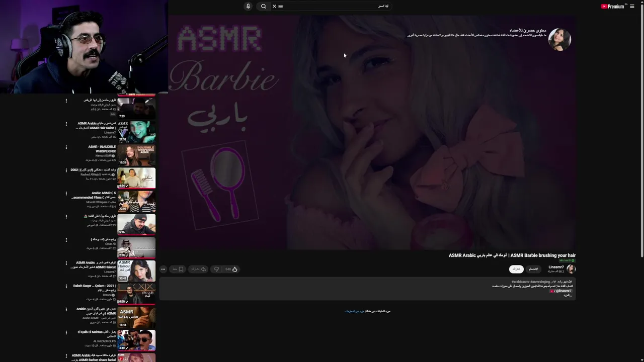Open the three-dot more actions under video
Viewport: 644px width, 362px height.
[x=163, y=269]
